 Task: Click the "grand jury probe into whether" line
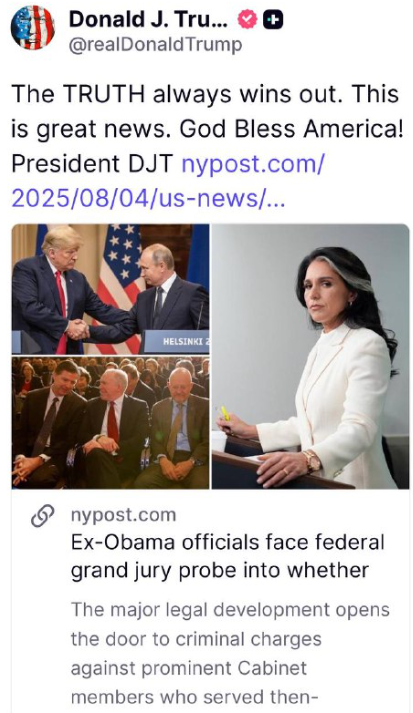coord(220,571)
